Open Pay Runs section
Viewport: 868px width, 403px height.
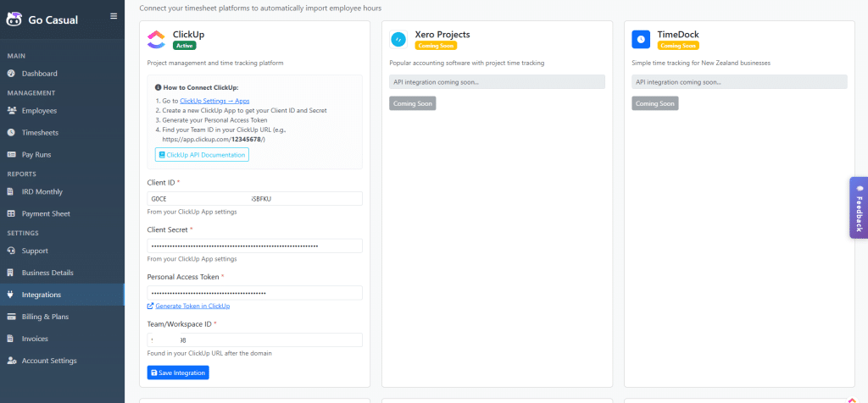click(36, 154)
